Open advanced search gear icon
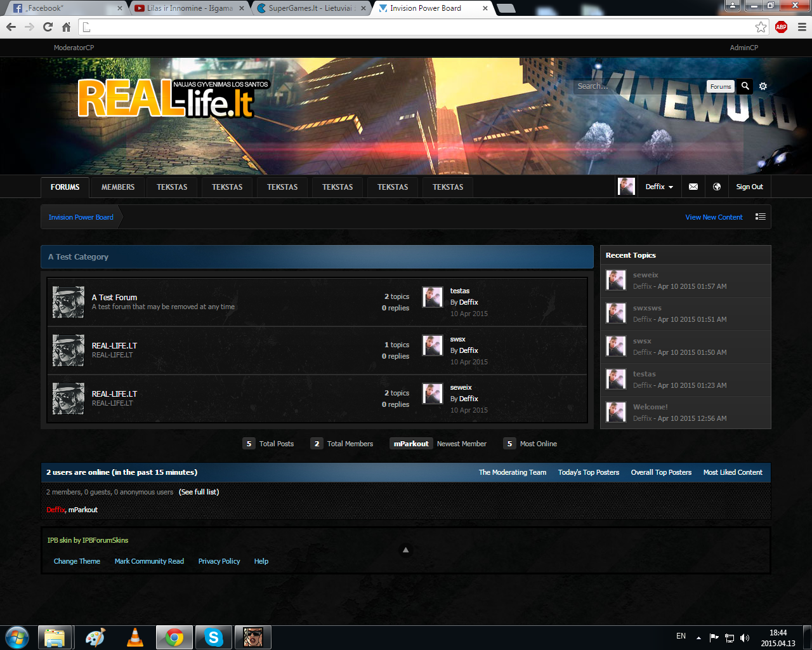This screenshot has height=650, width=812. tap(763, 86)
